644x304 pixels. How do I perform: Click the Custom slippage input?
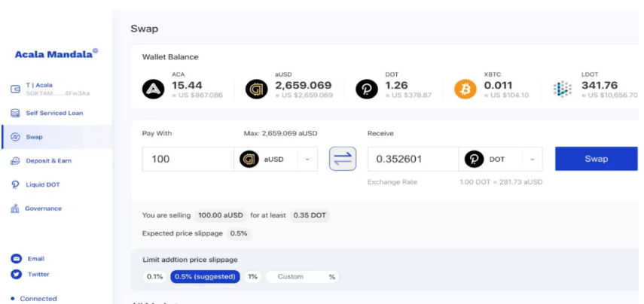click(302, 276)
